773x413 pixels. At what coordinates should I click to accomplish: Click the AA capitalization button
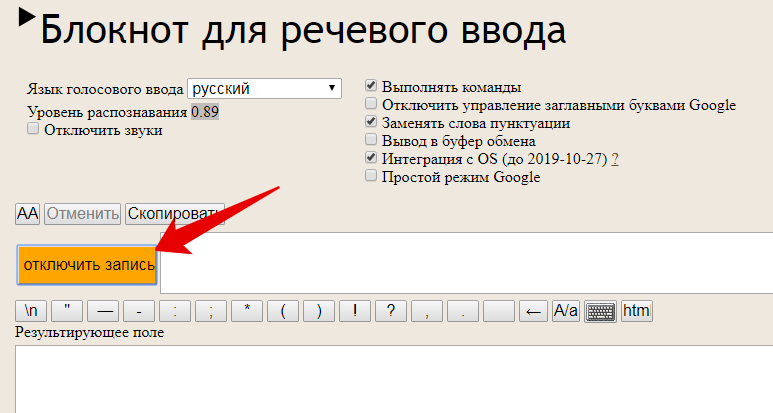pos(28,214)
